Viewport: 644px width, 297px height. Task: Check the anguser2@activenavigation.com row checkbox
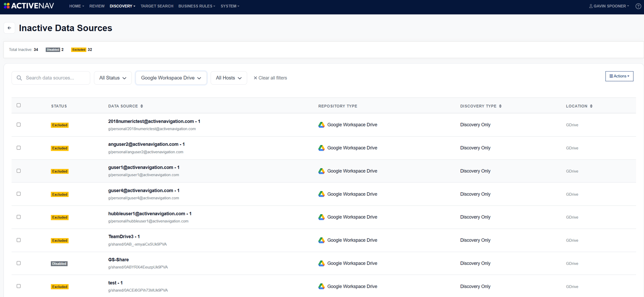tap(19, 148)
